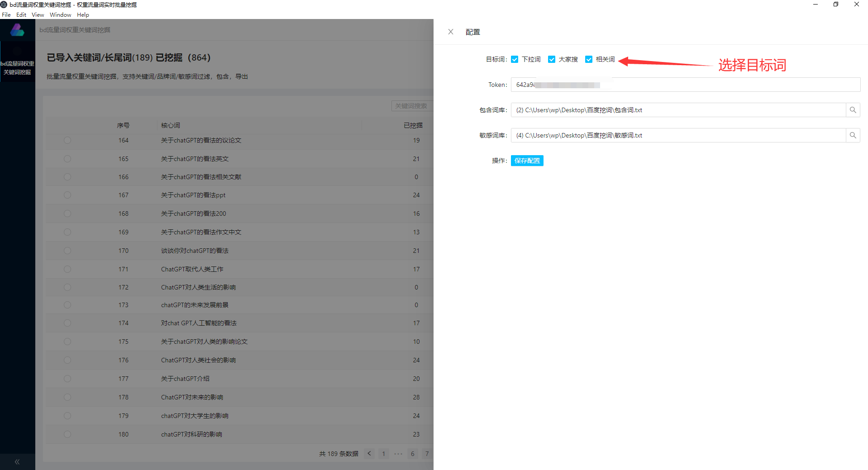Click the application icon in the title bar
The image size is (868, 470).
pos(5,5)
